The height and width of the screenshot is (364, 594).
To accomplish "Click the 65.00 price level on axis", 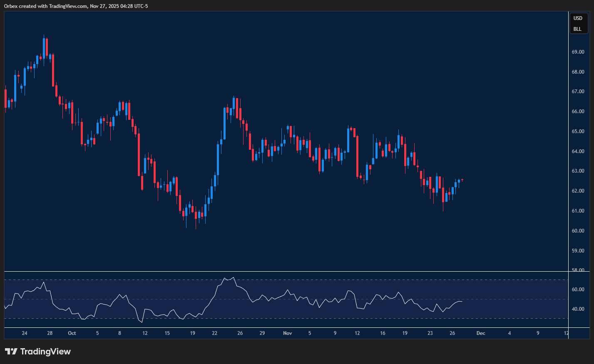I will coord(578,131).
